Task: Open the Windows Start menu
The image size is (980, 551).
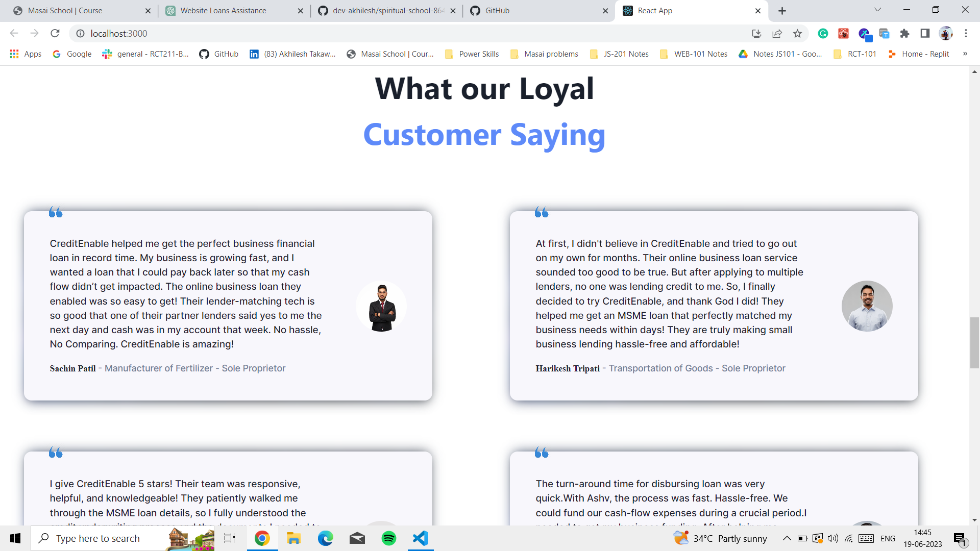Action: coord(15,538)
